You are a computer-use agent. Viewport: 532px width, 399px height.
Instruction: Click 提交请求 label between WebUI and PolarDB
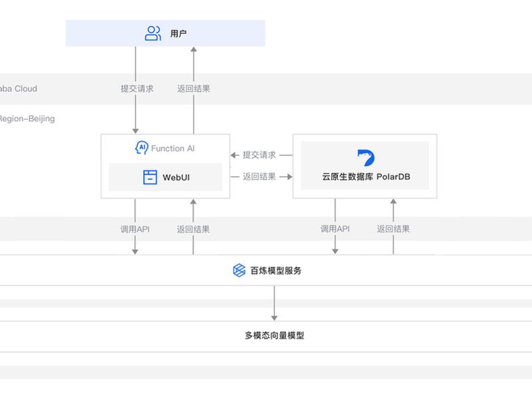pos(259,155)
